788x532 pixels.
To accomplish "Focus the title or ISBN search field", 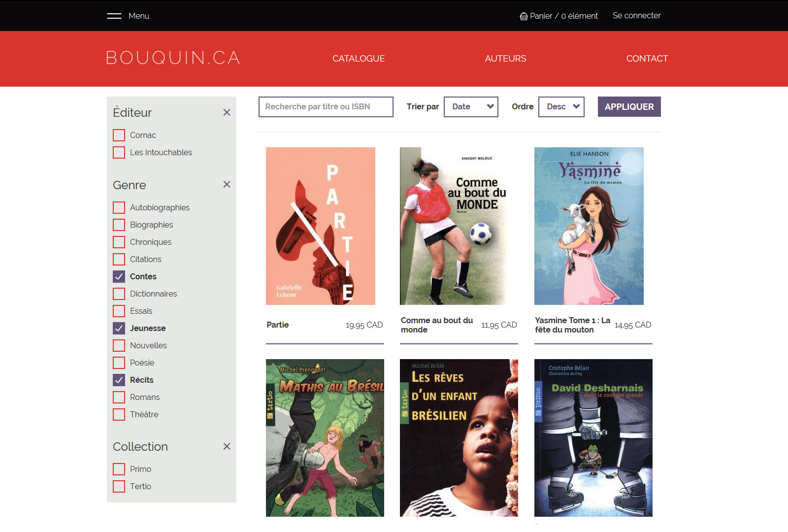I will tap(326, 107).
